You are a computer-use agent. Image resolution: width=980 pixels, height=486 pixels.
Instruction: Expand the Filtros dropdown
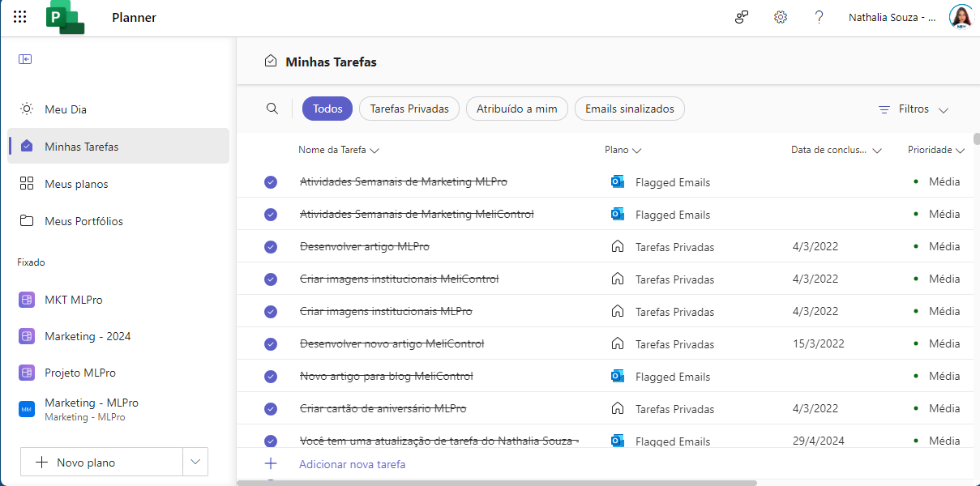click(x=914, y=109)
